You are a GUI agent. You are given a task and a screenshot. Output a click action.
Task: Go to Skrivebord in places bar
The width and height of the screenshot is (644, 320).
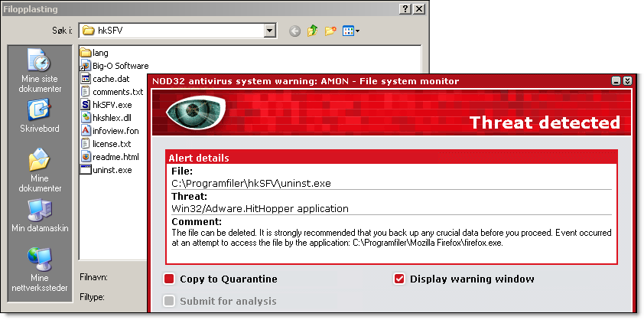(40, 116)
